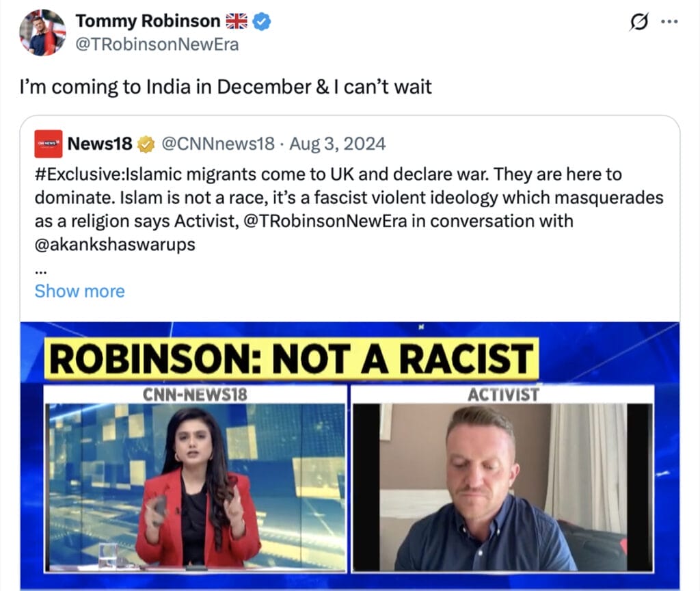The image size is (700, 591).
Task: Open the @TRobinsonNewEra handle under name
Action: tap(157, 44)
